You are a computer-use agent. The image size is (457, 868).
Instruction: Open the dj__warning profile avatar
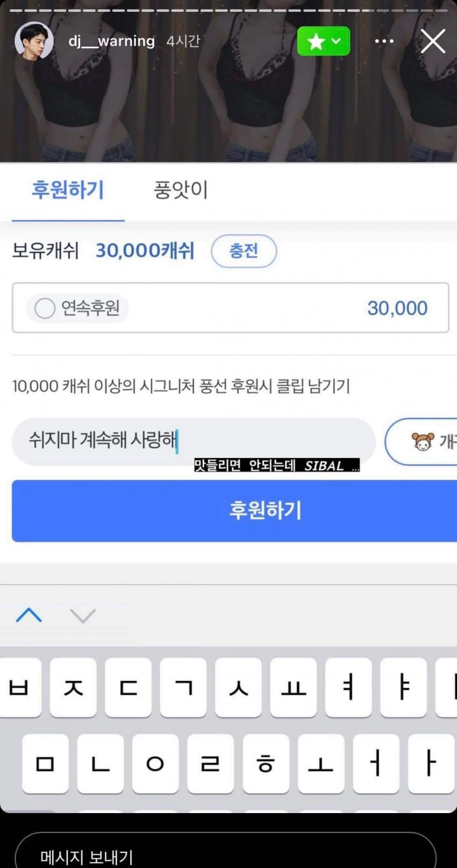[34, 41]
